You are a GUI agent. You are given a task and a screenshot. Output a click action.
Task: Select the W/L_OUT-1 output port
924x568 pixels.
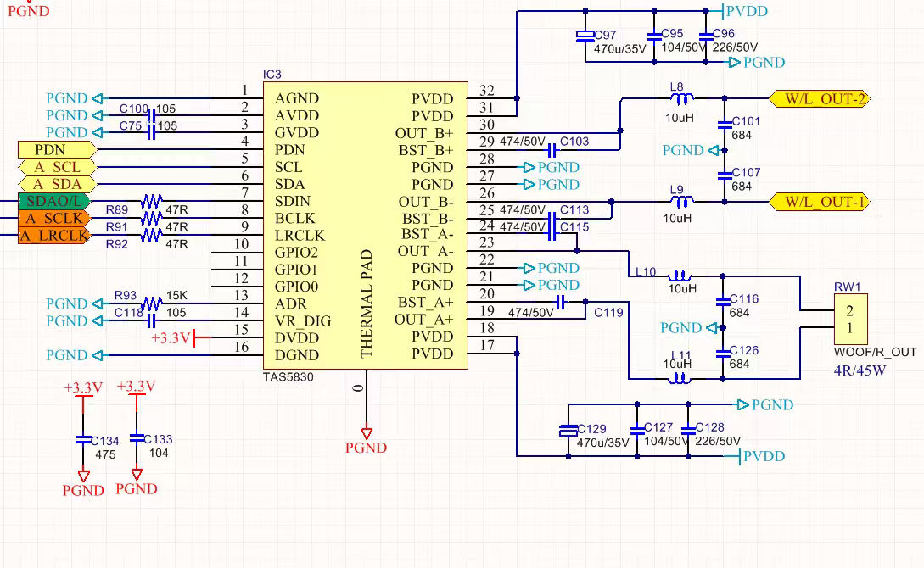[x=820, y=202]
